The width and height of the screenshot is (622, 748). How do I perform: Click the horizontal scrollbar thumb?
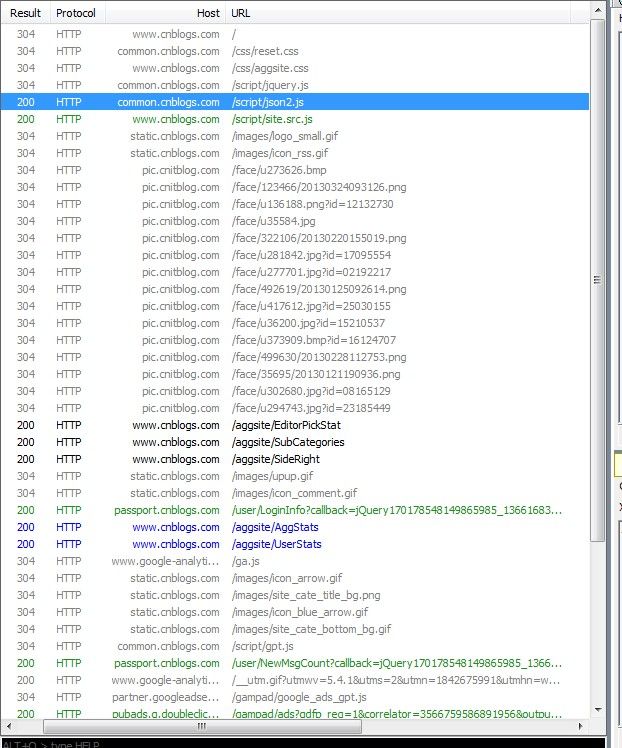(202, 726)
